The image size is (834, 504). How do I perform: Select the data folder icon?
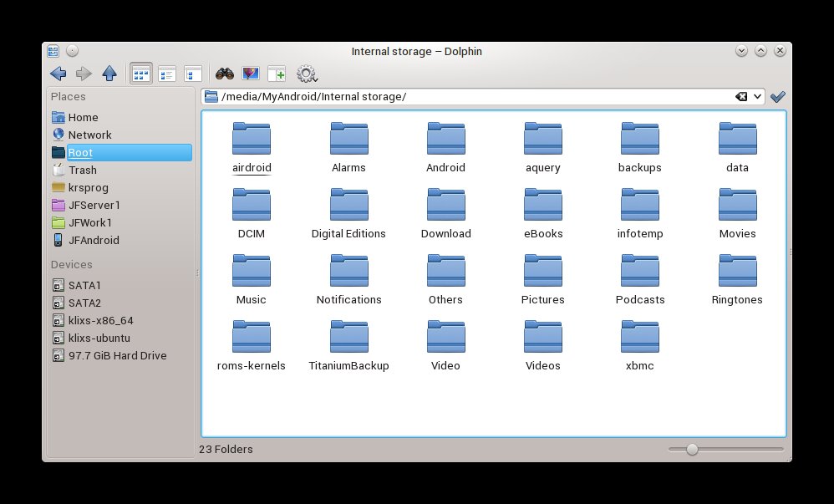point(737,139)
